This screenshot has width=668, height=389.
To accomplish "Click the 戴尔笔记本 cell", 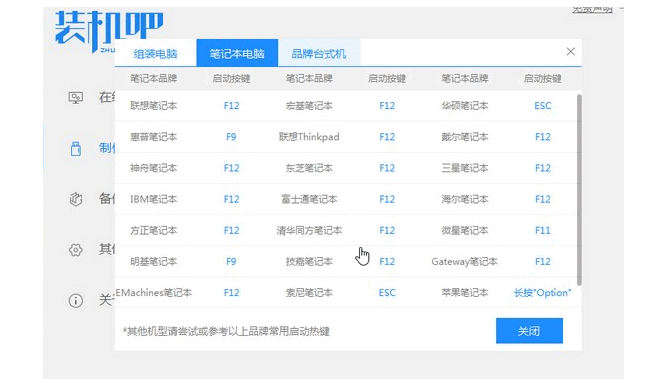I will (x=464, y=137).
